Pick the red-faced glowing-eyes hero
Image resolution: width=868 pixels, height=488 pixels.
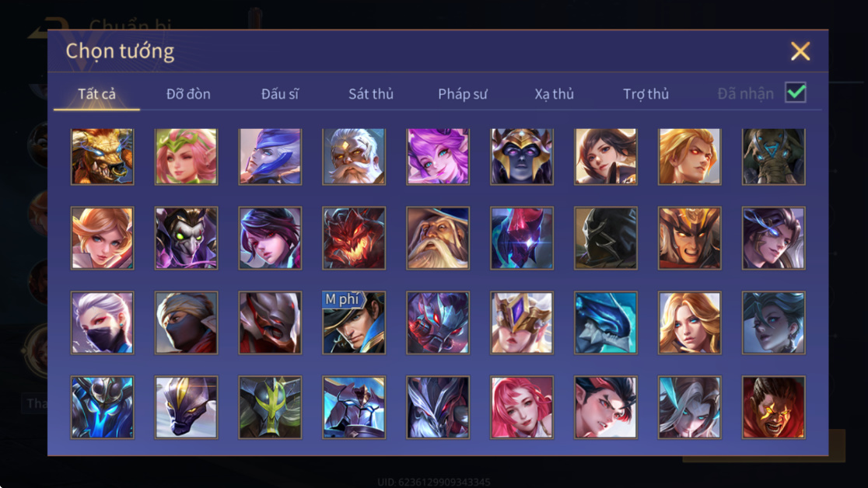[x=773, y=407]
